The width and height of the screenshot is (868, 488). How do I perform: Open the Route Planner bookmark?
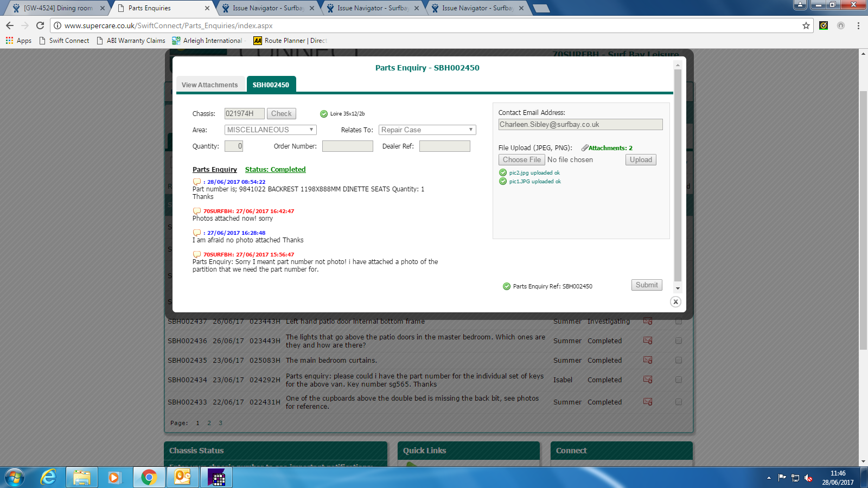290,41
